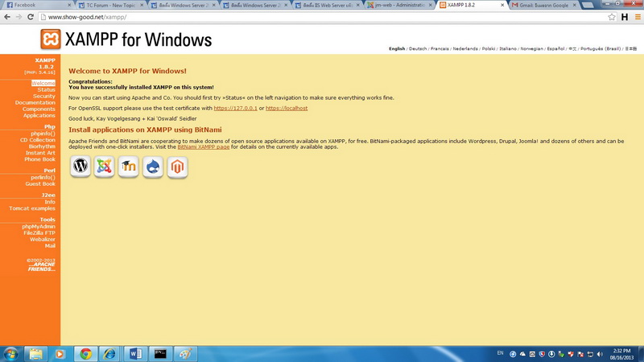Open FileZilla FTP under Tools

point(39,232)
